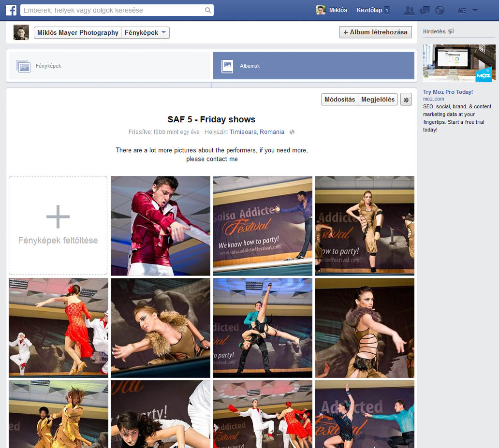This screenshot has height=448, width=499.
Task: Click the SAF 5 - Friday shows title
Action: [211, 119]
